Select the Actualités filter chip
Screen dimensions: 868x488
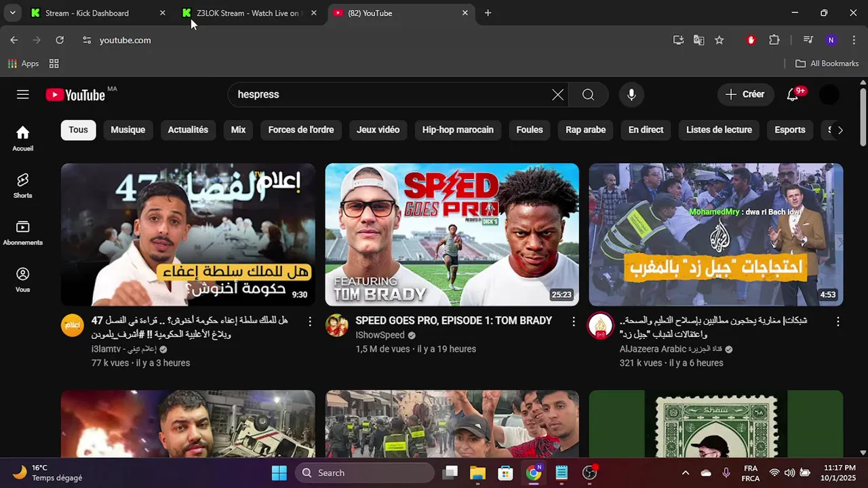pos(188,130)
